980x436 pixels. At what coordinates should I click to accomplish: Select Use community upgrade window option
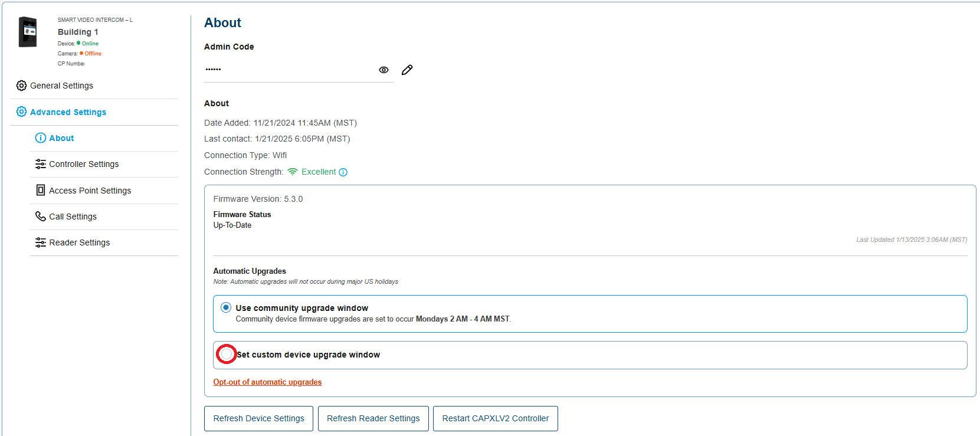tap(226, 307)
